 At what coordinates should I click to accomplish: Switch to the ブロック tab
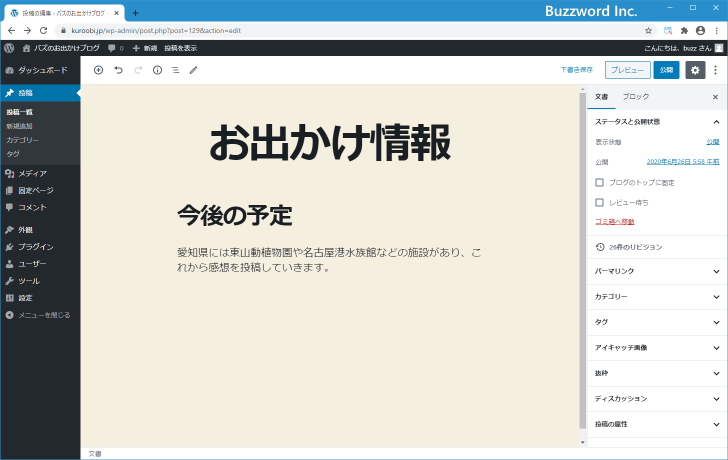click(x=636, y=97)
